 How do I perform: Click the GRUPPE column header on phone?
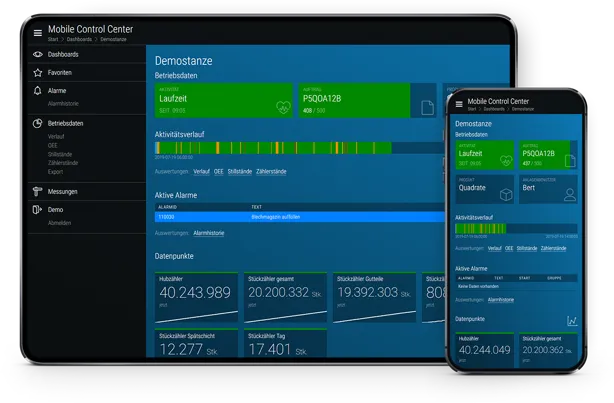[x=554, y=278]
